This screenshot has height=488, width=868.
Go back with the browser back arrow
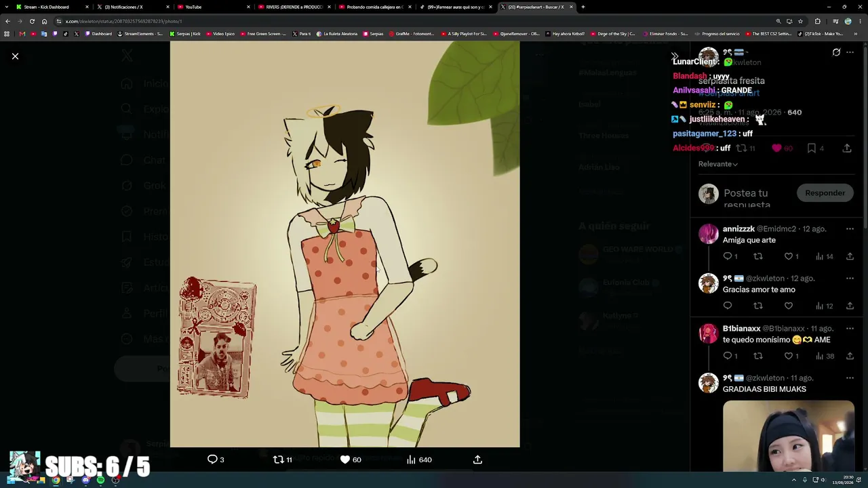7,21
